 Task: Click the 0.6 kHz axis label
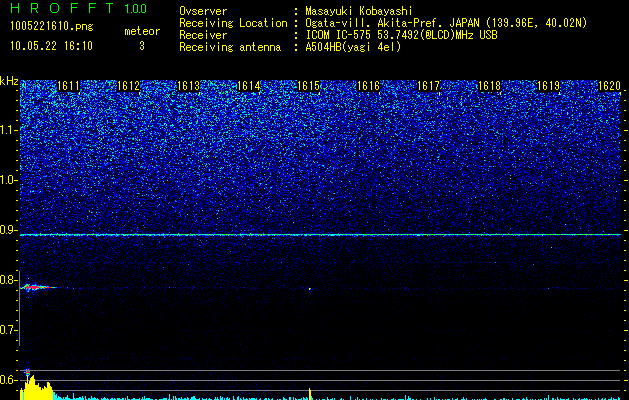pos(8,380)
